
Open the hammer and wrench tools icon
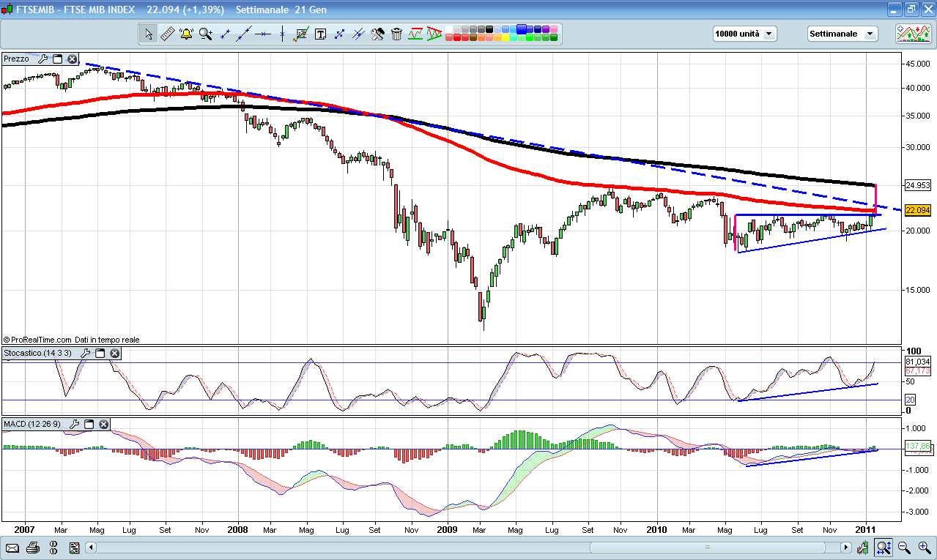tap(377, 34)
